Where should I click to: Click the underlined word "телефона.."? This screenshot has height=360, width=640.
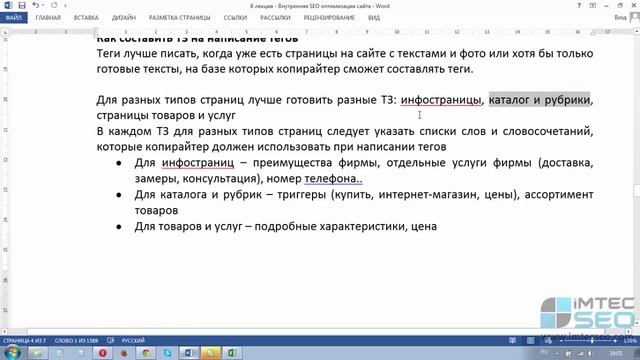333,178
